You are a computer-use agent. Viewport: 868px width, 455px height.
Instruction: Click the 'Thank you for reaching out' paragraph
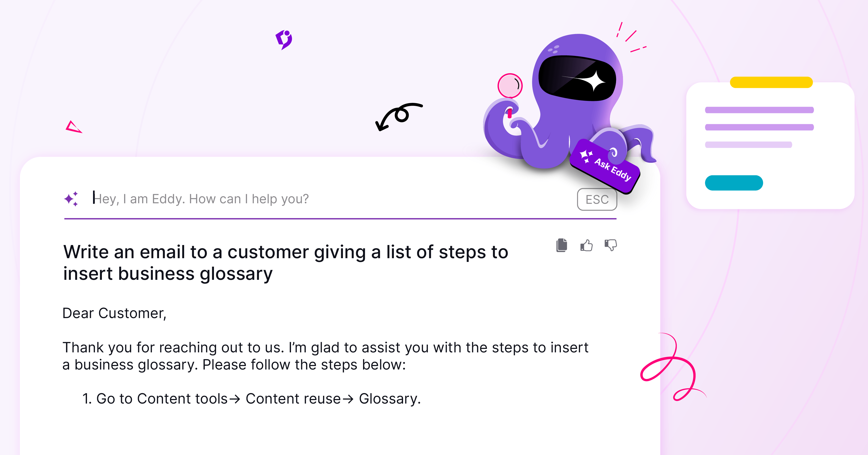click(325, 356)
